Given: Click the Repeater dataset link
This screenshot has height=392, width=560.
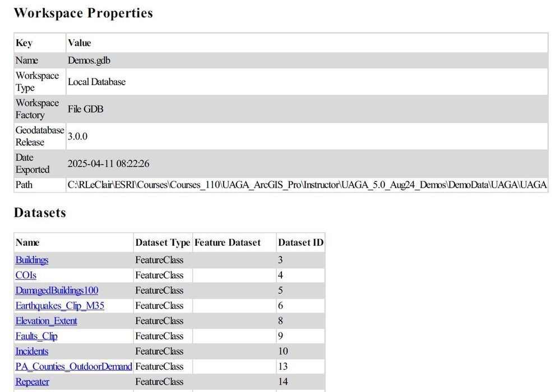Looking at the screenshot, I should tap(32, 381).
